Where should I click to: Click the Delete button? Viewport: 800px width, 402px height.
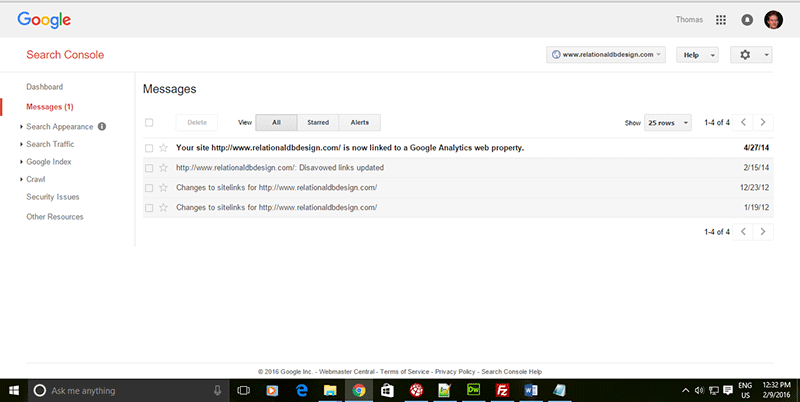click(x=197, y=122)
